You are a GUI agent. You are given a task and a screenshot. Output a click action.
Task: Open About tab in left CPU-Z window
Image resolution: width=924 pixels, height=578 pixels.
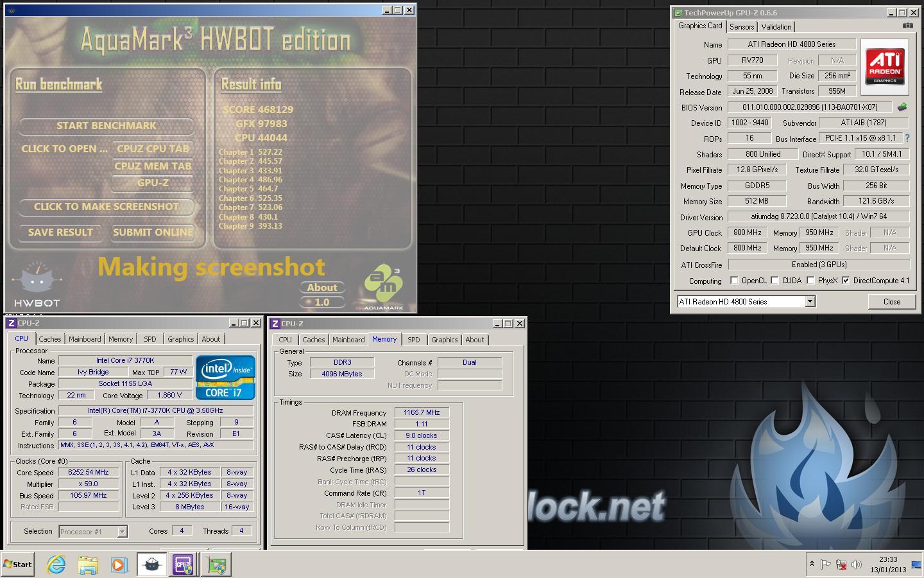pos(211,339)
